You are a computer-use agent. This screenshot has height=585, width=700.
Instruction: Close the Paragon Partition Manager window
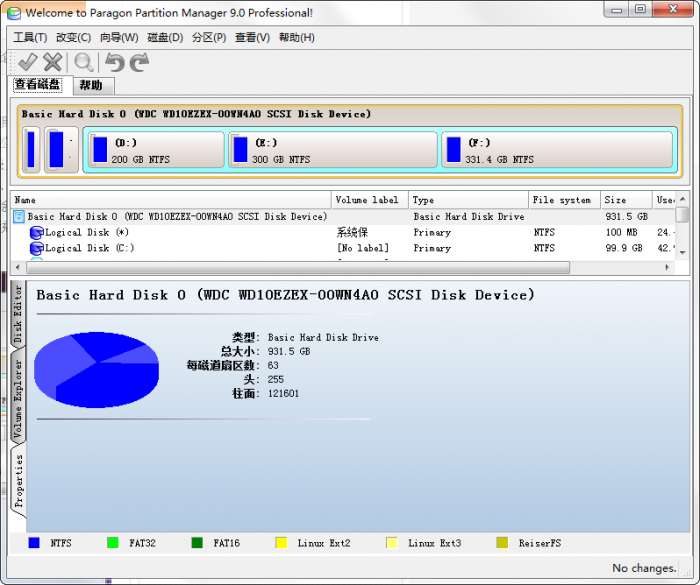coord(673,9)
